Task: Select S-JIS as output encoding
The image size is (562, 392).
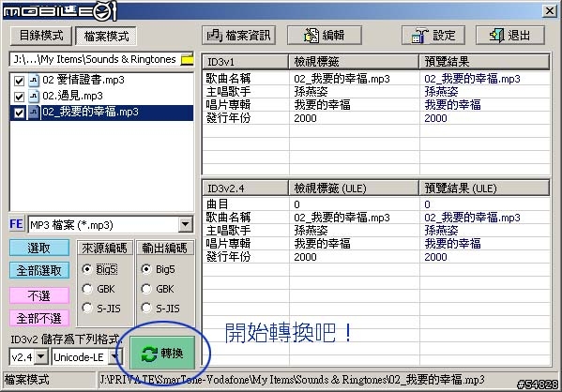Action: [x=146, y=309]
